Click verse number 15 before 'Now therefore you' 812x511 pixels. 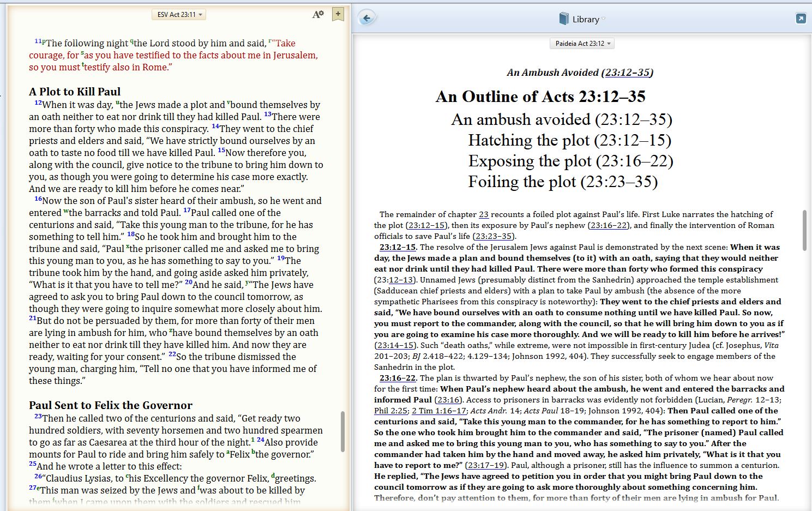[x=221, y=151]
